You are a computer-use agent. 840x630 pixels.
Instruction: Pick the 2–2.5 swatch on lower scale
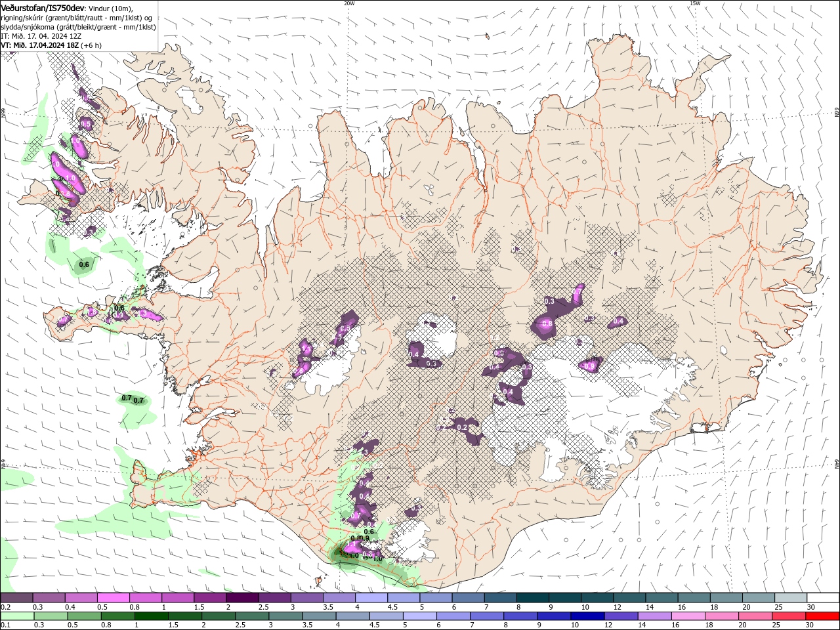click(x=217, y=616)
